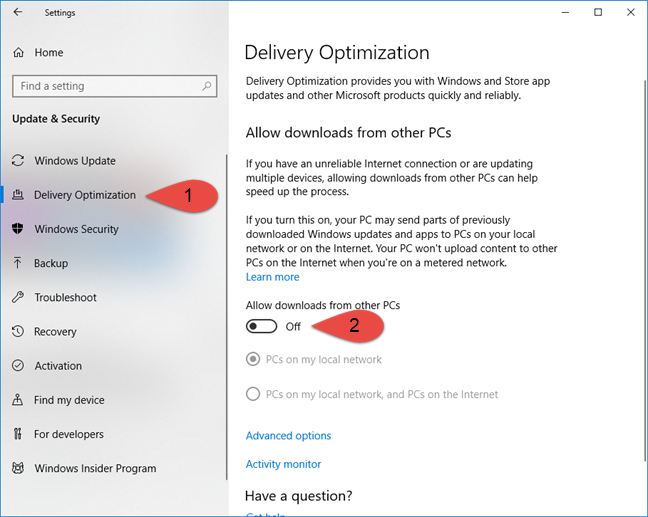Click the Recovery clock icon
648x517 pixels.
[x=18, y=331]
